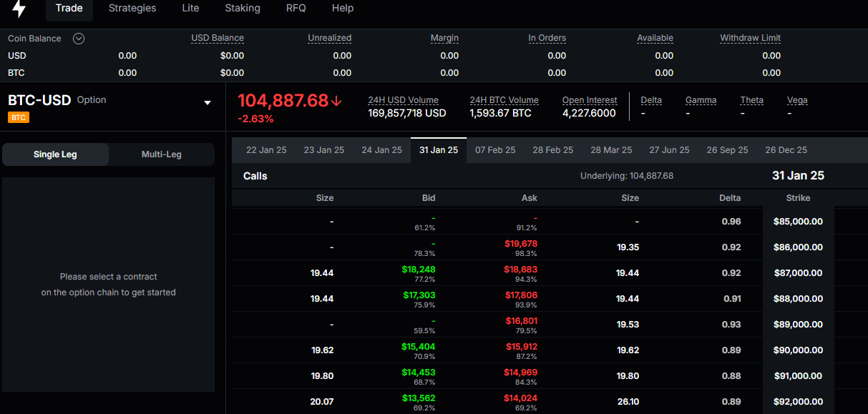
Task: Select the 22 Jan 25 expiry tab
Action: coord(266,150)
